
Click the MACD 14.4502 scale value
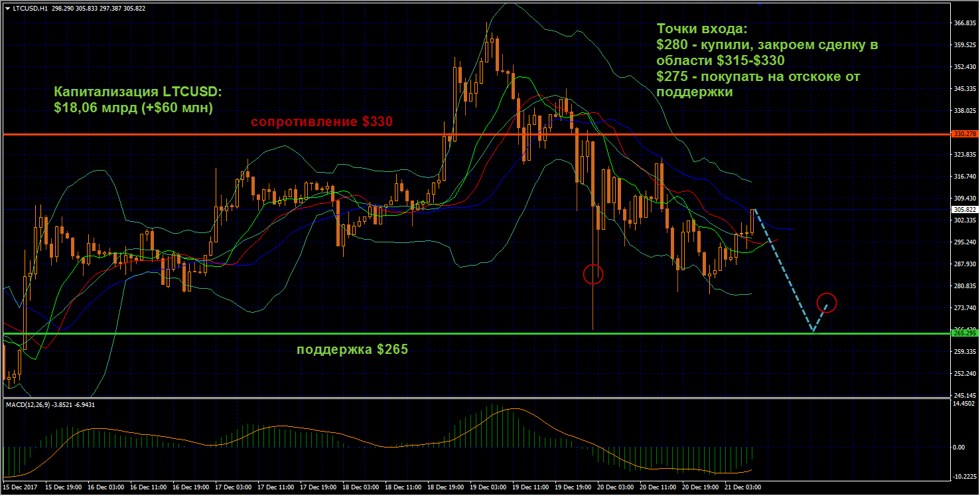pos(963,404)
